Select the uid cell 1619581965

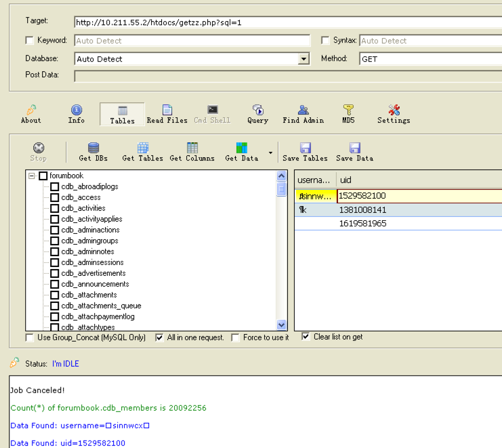(419, 224)
